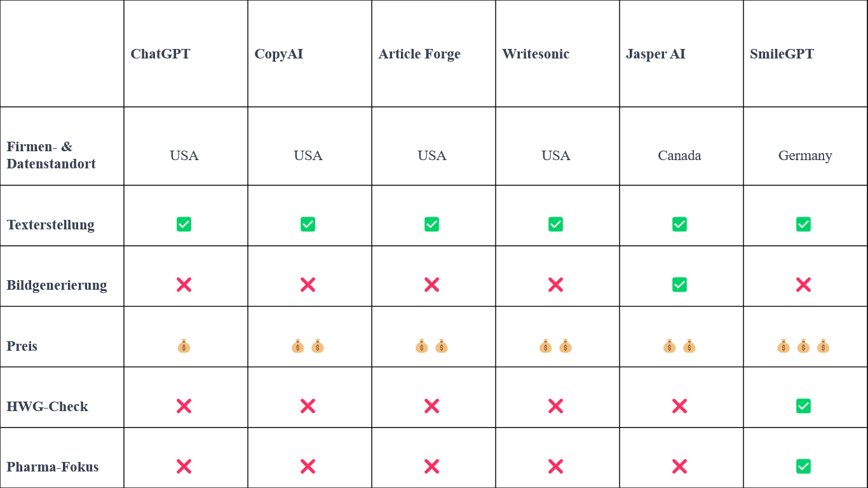Click the SmileGPT Pharma-Fokus green checkmark

[803, 466]
